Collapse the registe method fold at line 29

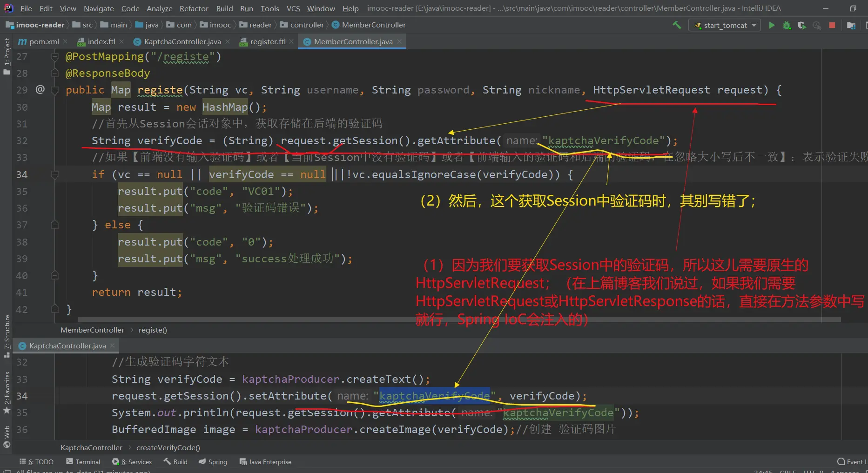tap(54, 90)
